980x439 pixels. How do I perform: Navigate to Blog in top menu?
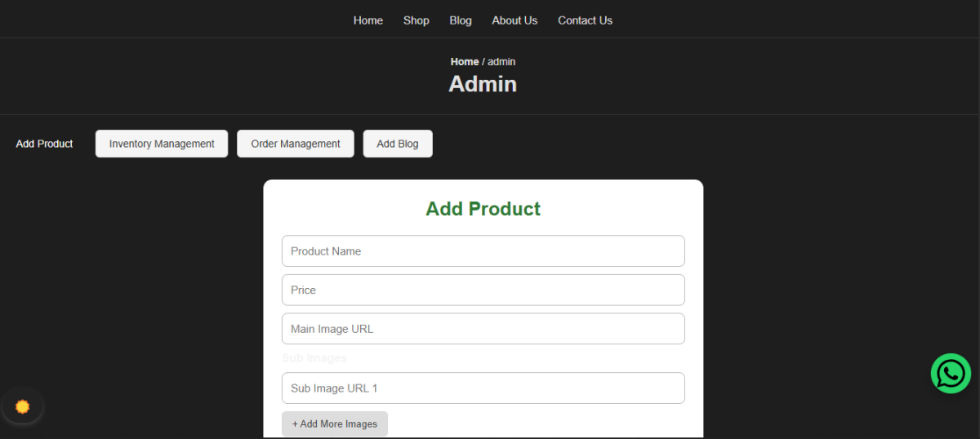[x=461, y=20]
